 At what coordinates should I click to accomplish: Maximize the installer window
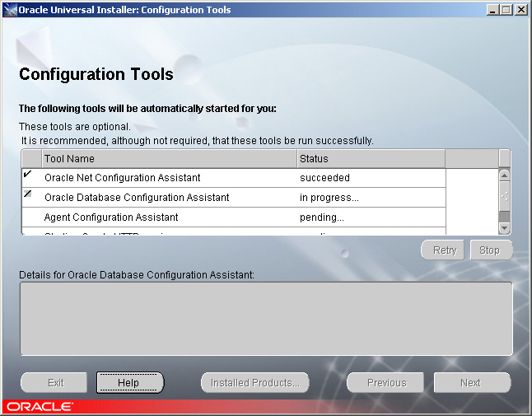[x=506, y=10]
